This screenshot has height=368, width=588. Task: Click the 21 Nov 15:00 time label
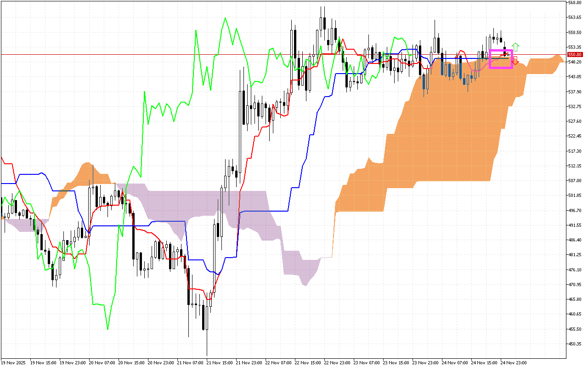pos(220,363)
